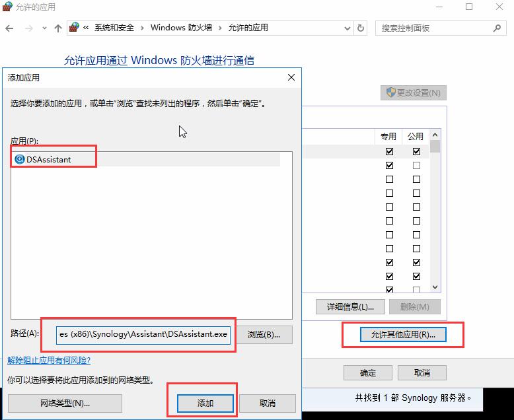Click the control panel icon in the address bar
The height and width of the screenshot is (420, 514).
click(x=75, y=28)
